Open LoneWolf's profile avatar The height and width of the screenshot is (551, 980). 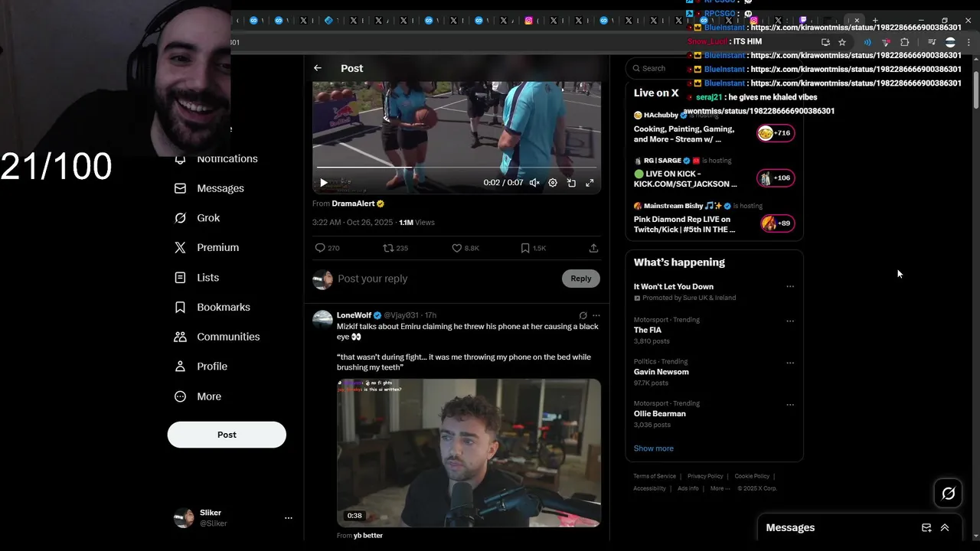[322, 319]
